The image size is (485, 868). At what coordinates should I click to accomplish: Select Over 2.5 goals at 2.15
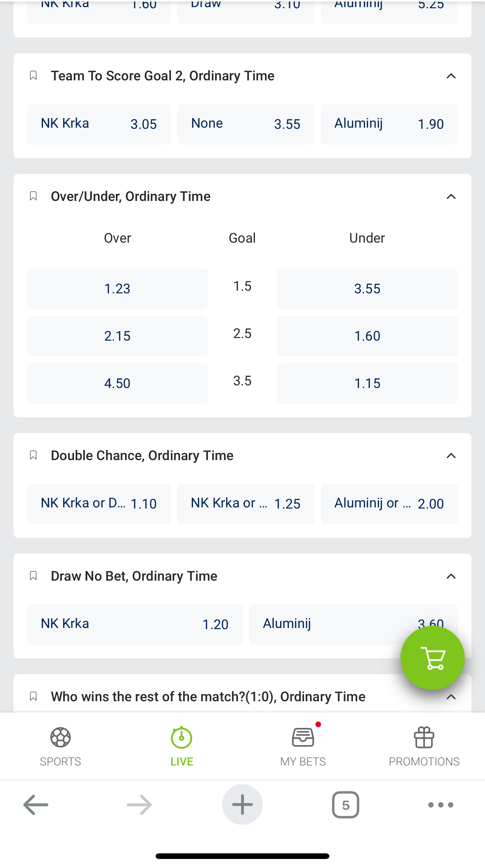click(117, 336)
